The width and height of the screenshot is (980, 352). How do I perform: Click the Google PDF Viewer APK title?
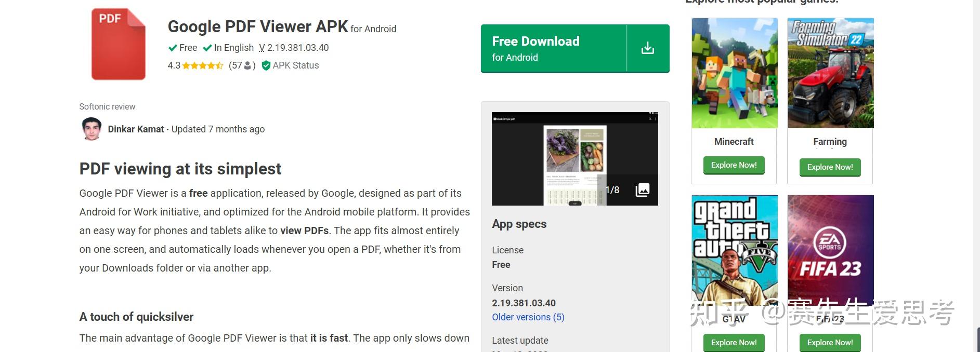pyautogui.click(x=258, y=26)
